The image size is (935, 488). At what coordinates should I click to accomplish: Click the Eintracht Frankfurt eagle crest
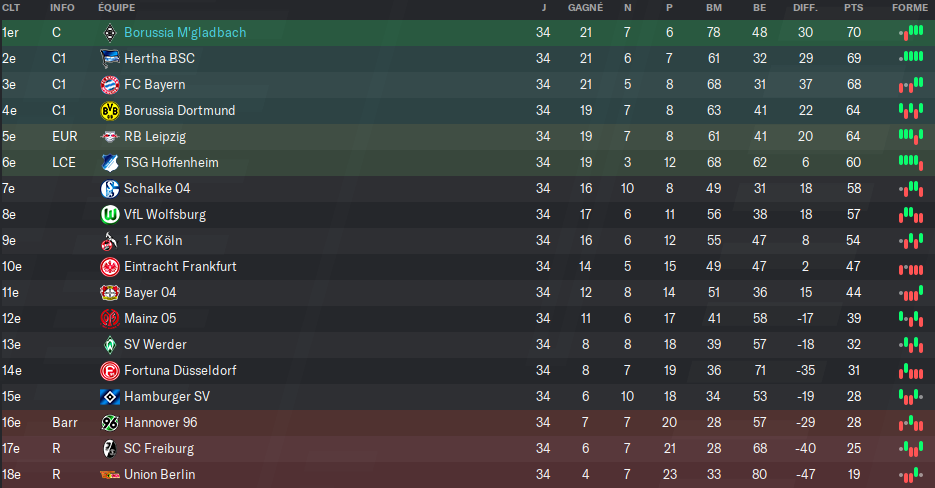tap(110, 267)
